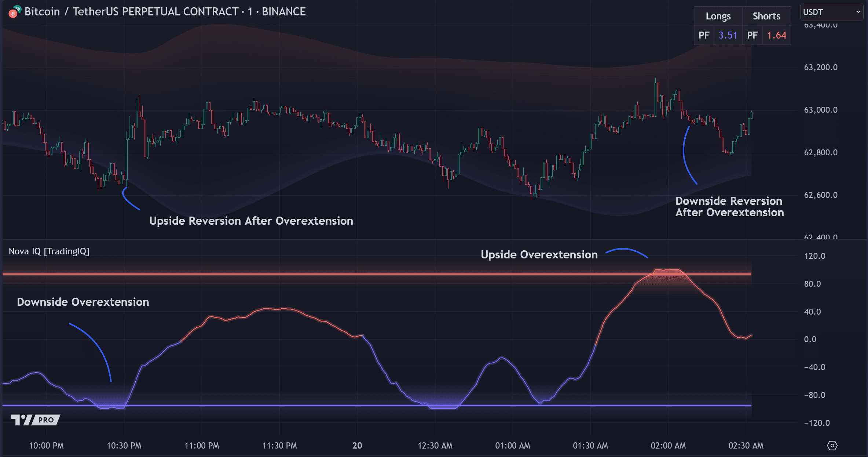Click the TradingView PRO logo
The image size is (868, 457).
(x=36, y=420)
